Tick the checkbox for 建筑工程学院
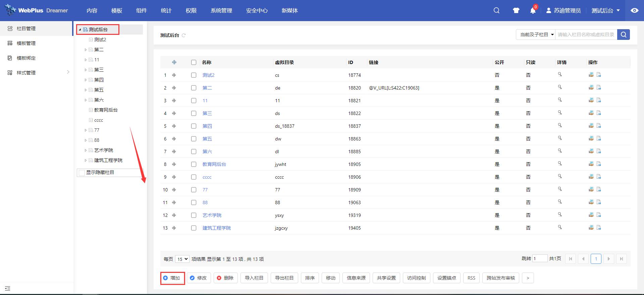 (x=194, y=228)
